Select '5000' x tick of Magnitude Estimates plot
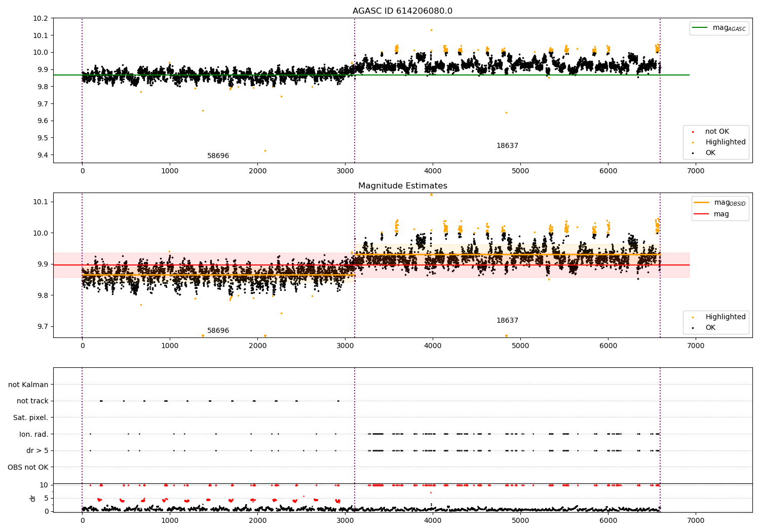 [520, 346]
